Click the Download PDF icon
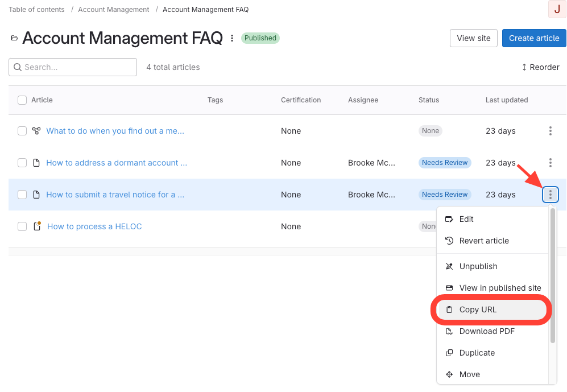Image resolution: width=567 pixels, height=392 pixels. [449, 331]
